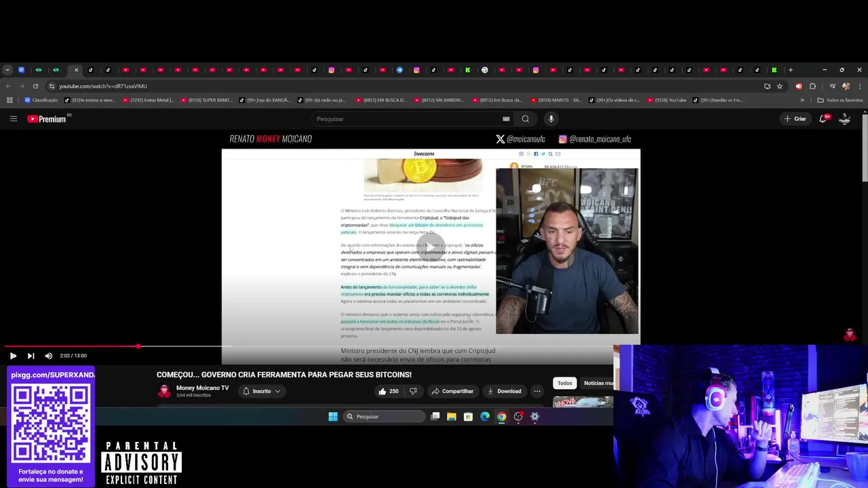Open File Explorer from the taskbar

click(452, 417)
